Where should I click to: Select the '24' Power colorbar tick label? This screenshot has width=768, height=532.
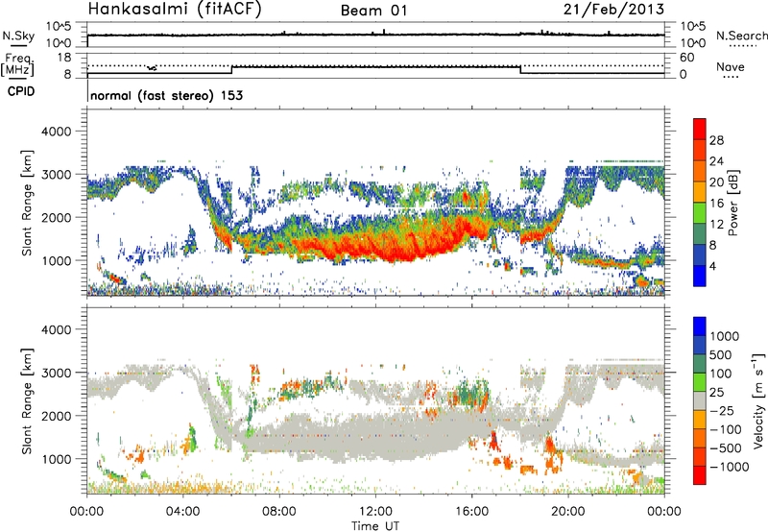pyautogui.click(x=716, y=161)
